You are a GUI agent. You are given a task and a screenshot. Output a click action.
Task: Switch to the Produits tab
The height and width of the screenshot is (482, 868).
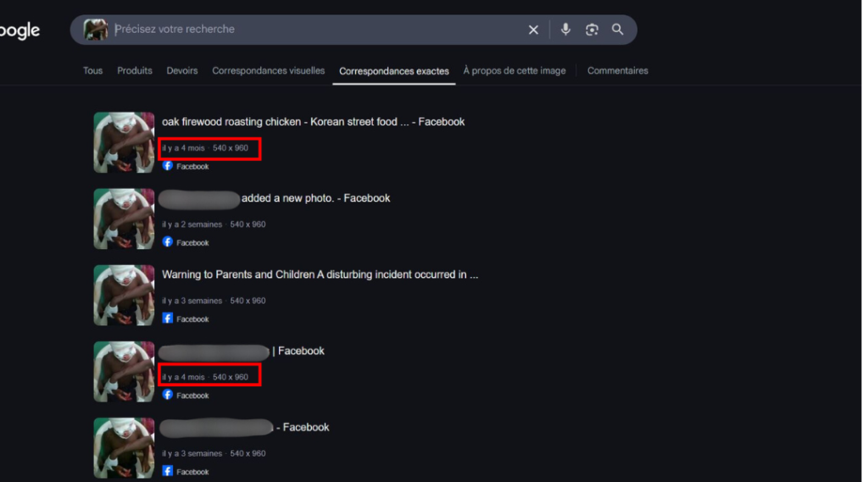pyautogui.click(x=135, y=71)
